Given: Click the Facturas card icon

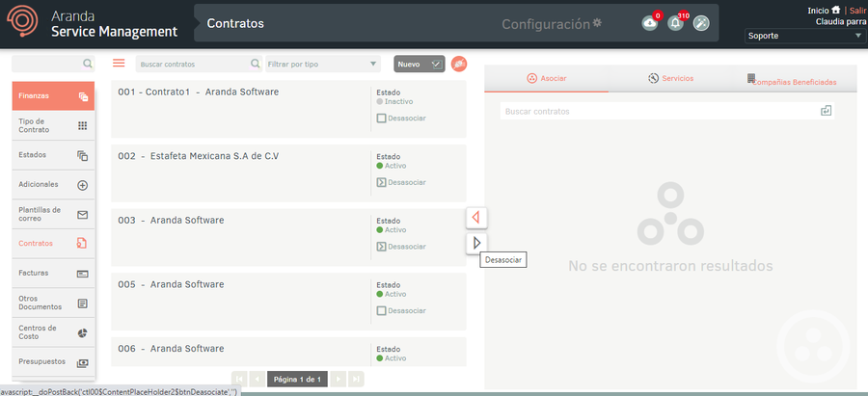Looking at the screenshot, I should pyautogui.click(x=83, y=275).
